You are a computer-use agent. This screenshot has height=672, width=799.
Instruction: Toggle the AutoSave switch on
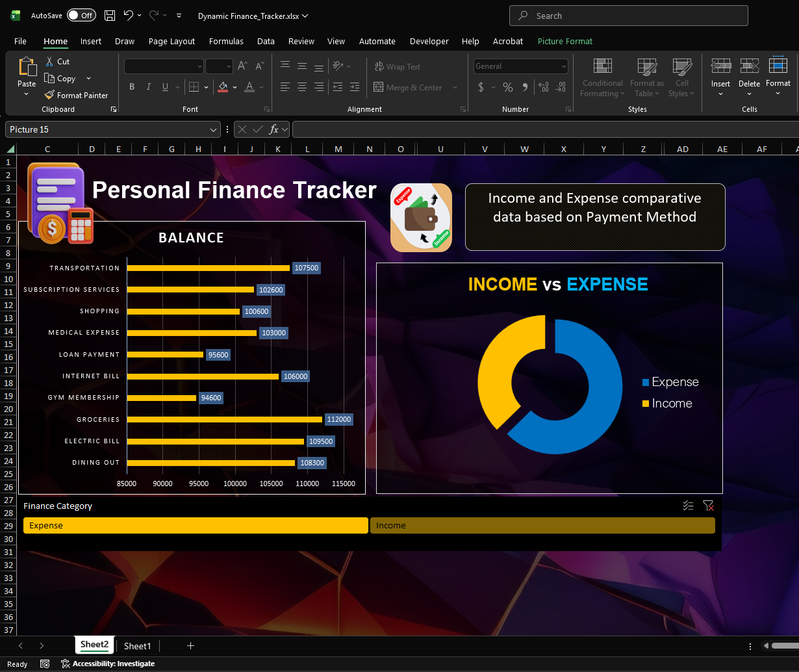pos(81,15)
